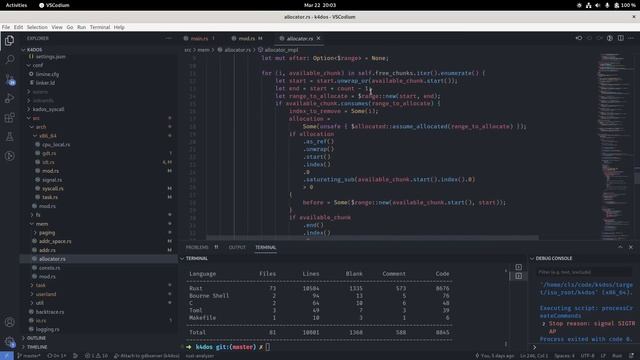Switch to the main.rs editor tab

point(200,38)
